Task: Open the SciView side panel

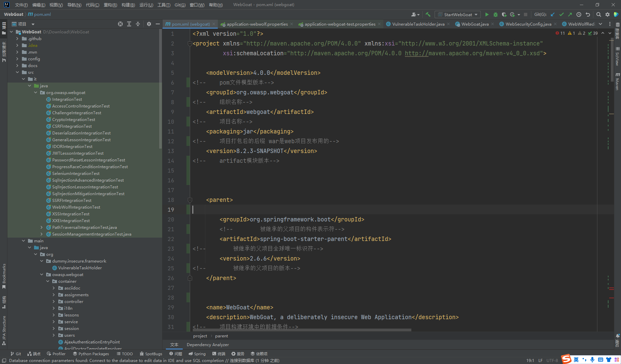Action: [x=617, y=57]
